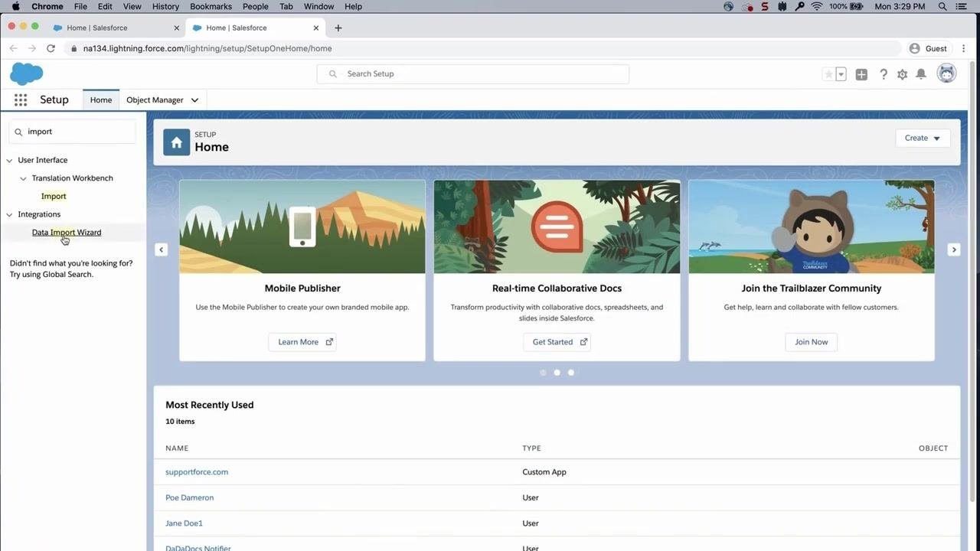
Task: Open the History menu
Action: point(165,6)
